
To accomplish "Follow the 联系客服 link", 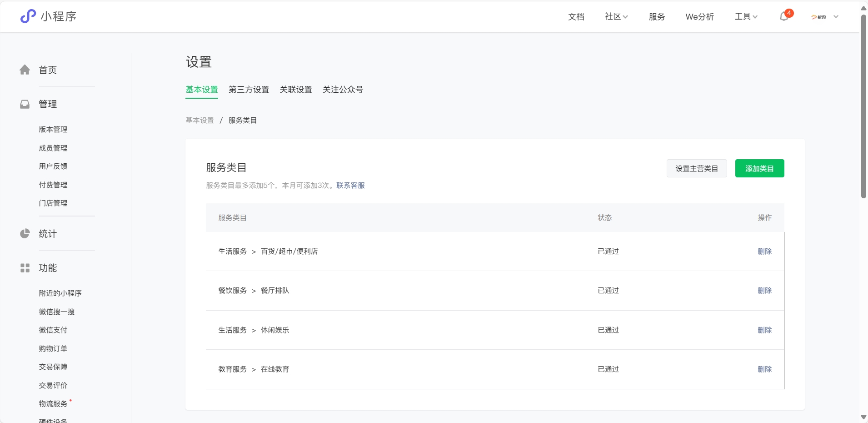I will 350,186.
